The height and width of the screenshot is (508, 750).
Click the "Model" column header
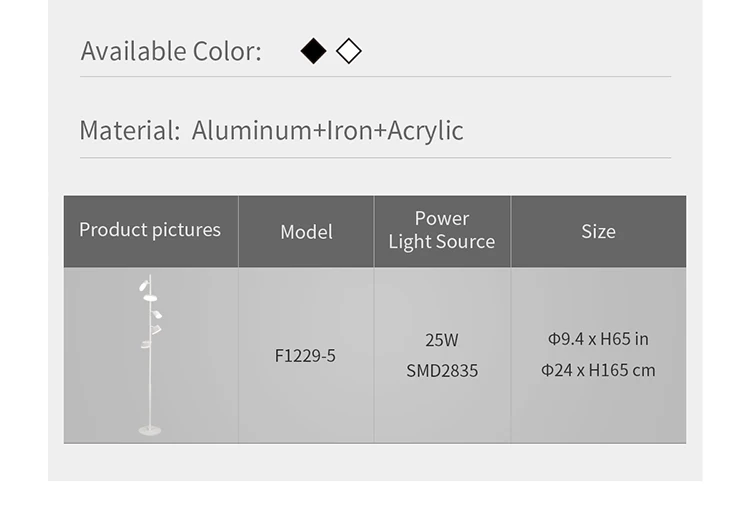pos(306,232)
